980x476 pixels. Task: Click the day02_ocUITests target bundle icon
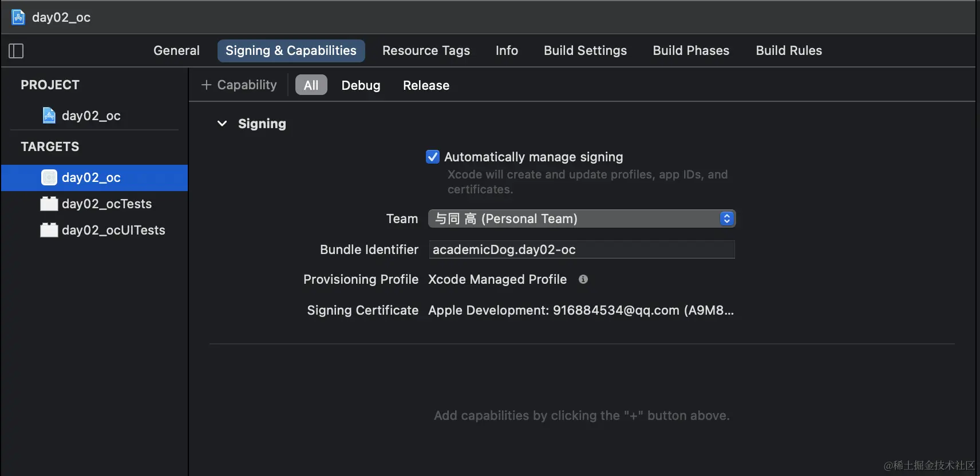click(49, 230)
